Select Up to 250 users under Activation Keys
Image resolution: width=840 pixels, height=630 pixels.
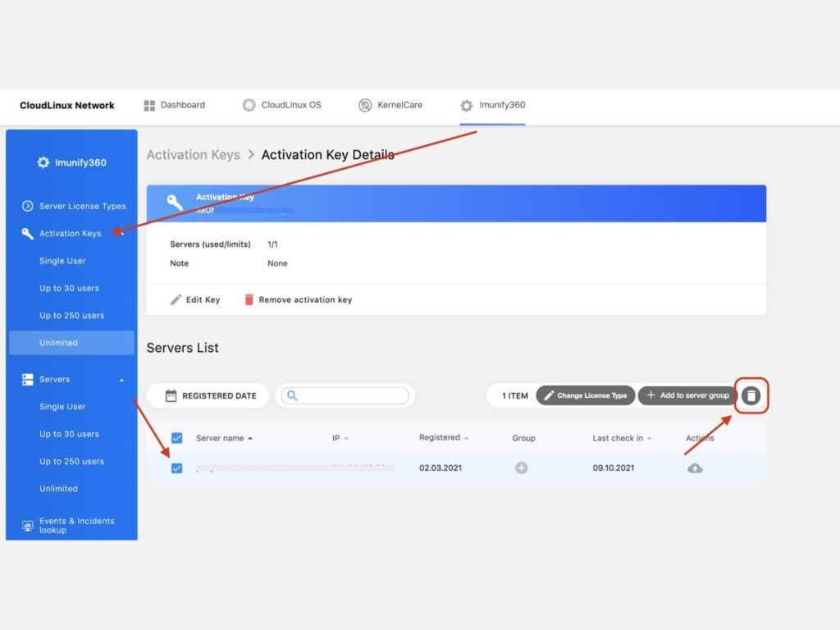click(x=72, y=316)
